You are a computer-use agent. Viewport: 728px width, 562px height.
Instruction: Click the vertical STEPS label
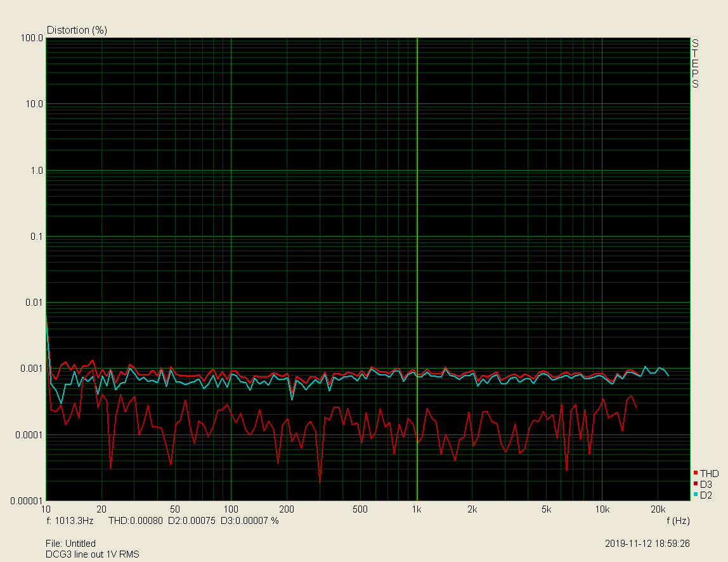695,63
